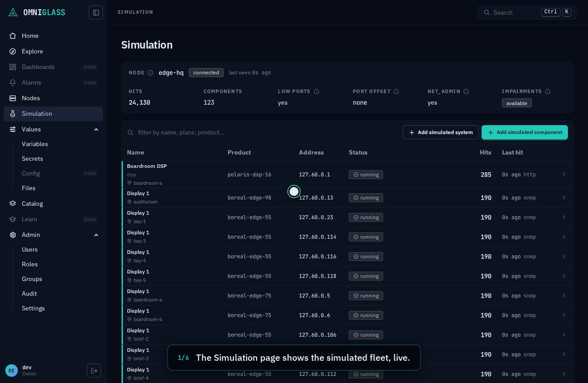This screenshot has width=588, height=383.
Task: Click the boreal-edge-98 product cell
Action: point(249,198)
